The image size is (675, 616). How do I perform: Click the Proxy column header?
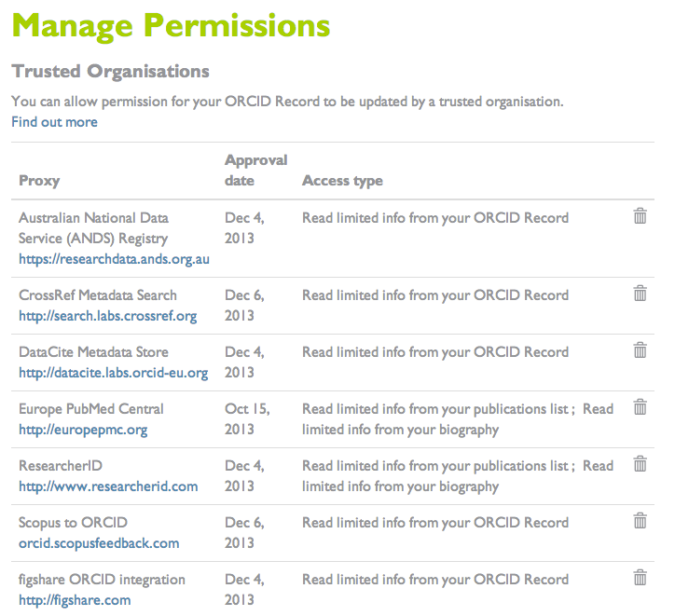[x=39, y=181]
